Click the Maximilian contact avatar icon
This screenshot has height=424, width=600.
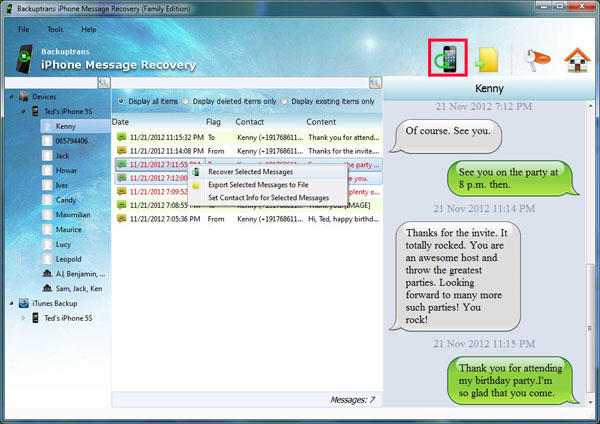[47, 215]
